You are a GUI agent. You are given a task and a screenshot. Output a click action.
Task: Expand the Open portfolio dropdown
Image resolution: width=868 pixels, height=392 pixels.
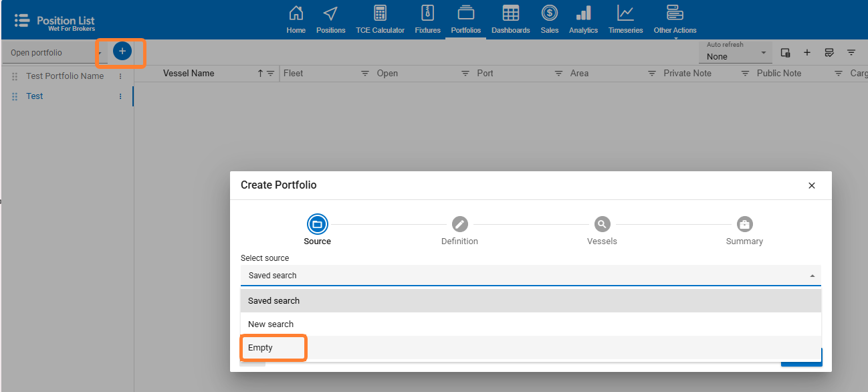pos(55,53)
